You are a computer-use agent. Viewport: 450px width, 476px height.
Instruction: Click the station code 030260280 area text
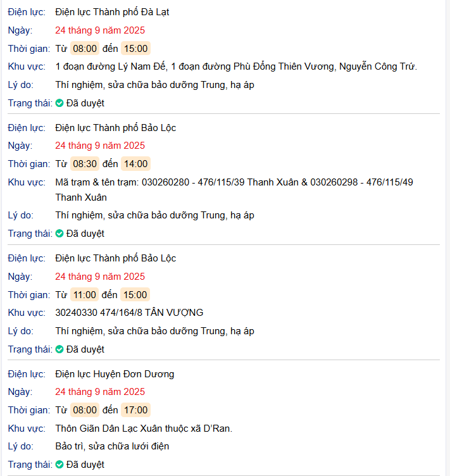click(234, 182)
